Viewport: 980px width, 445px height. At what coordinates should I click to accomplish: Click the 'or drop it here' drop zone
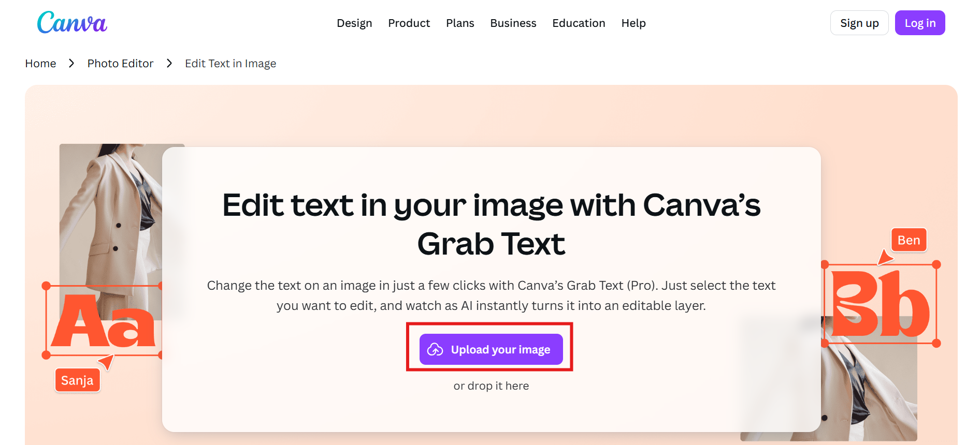[x=491, y=385]
